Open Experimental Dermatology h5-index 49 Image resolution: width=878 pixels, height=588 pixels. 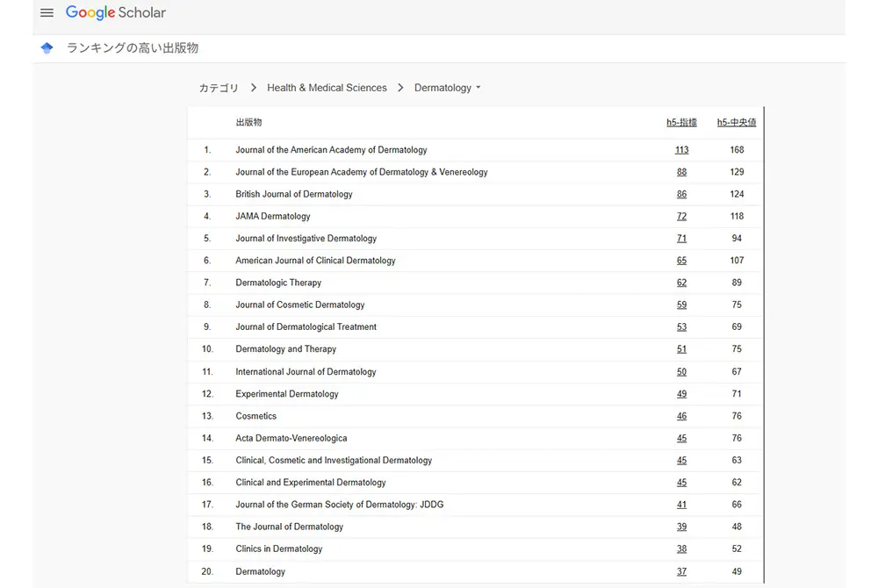pos(681,393)
